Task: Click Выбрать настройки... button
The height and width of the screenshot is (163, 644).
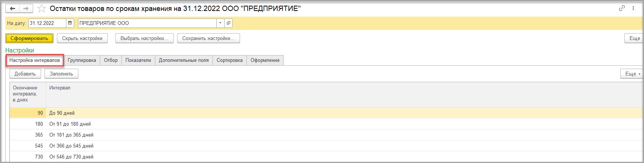Action: point(144,38)
